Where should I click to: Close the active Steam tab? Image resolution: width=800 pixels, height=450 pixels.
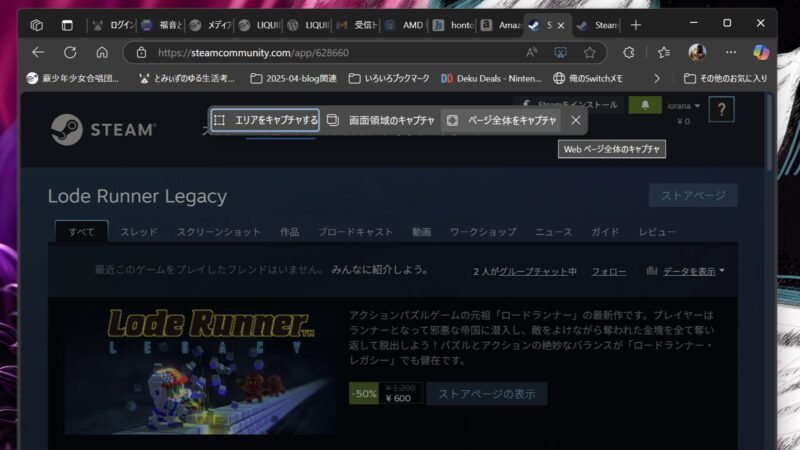coord(561,25)
